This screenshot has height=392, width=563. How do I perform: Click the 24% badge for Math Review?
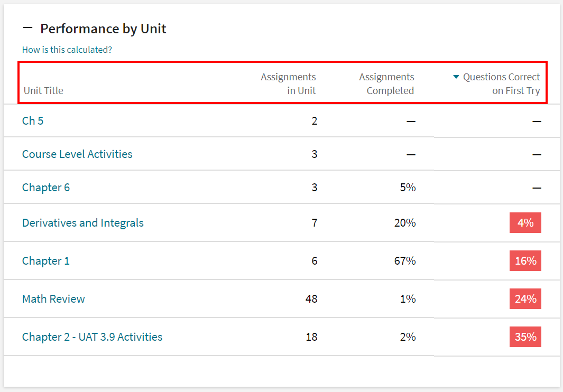[x=525, y=298]
